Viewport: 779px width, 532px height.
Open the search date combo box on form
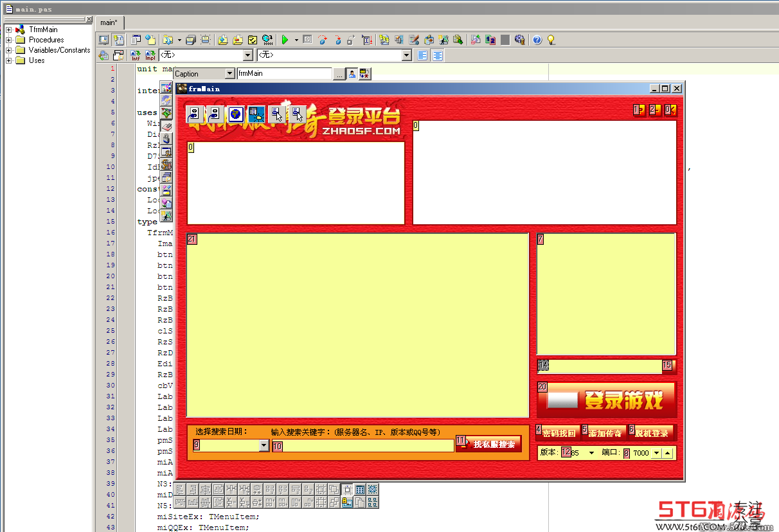click(264, 445)
